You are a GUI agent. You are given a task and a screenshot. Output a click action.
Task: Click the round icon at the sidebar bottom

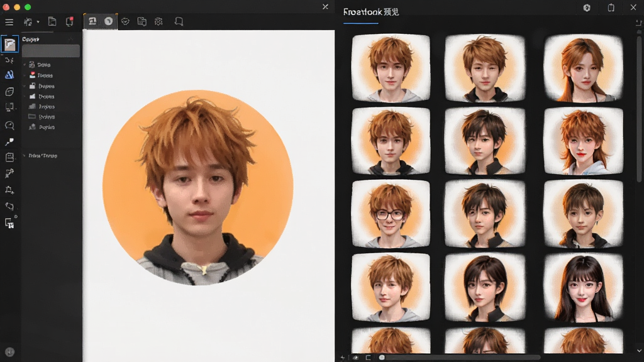pyautogui.click(x=10, y=352)
